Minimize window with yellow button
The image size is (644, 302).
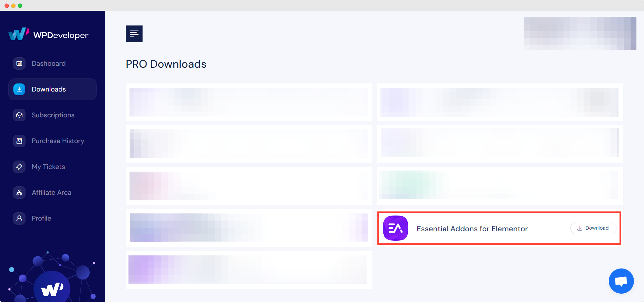coord(13,6)
